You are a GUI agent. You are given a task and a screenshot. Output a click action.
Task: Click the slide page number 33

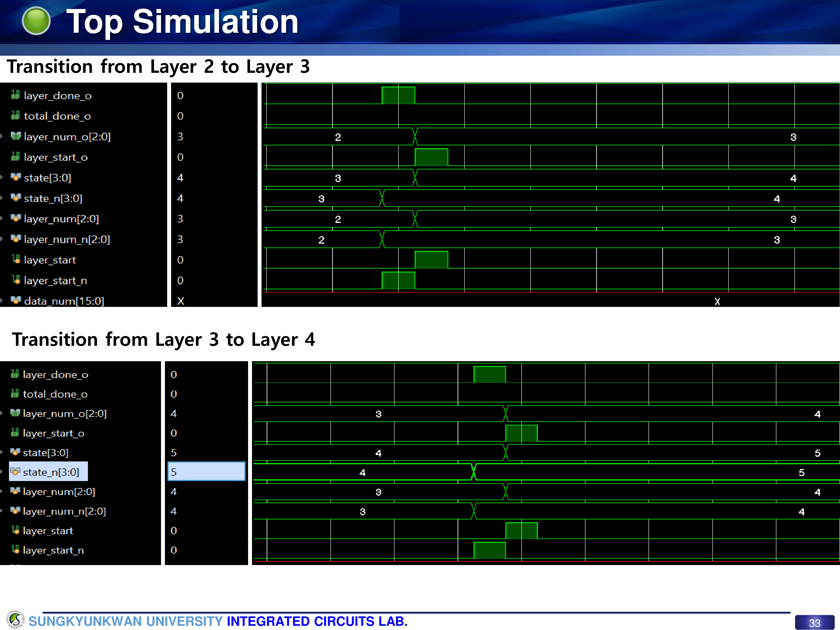click(x=815, y=623)
